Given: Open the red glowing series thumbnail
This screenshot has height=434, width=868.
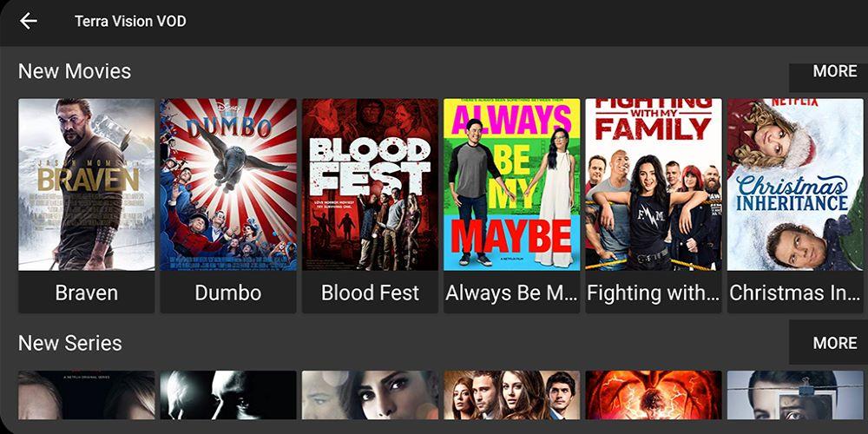Looking at the screenshot, I should [654, 395].
